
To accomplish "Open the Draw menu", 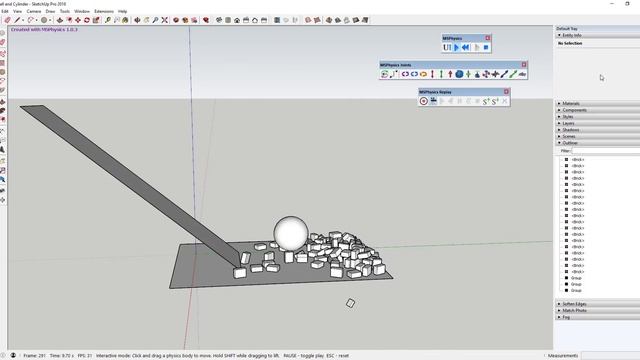I will tap(50, 11).
